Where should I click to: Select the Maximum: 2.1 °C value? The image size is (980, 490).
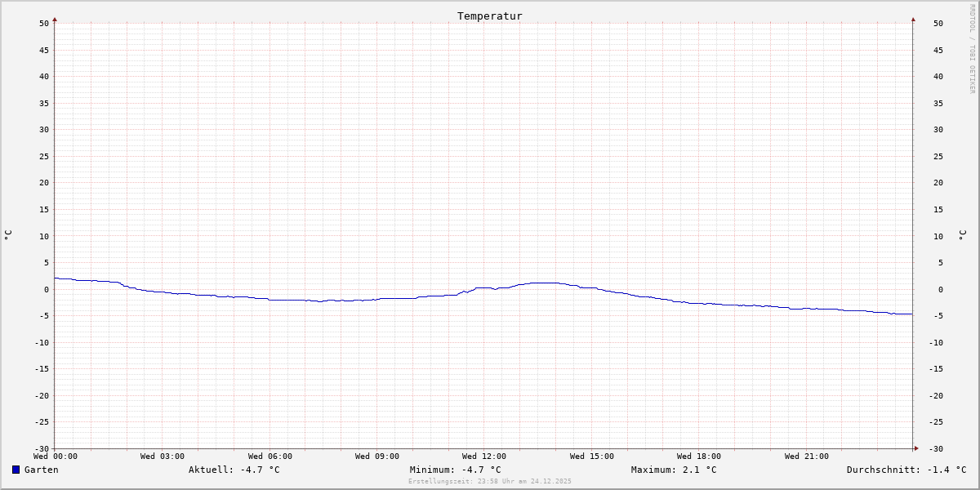(x=674, y=470)
